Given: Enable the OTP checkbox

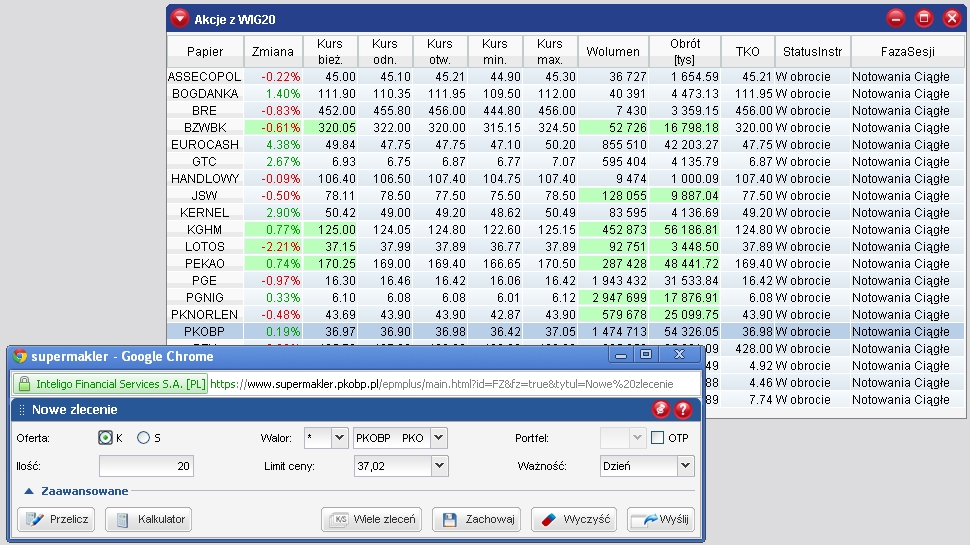Looking at the screenshot, I should (x=657, y=438).
